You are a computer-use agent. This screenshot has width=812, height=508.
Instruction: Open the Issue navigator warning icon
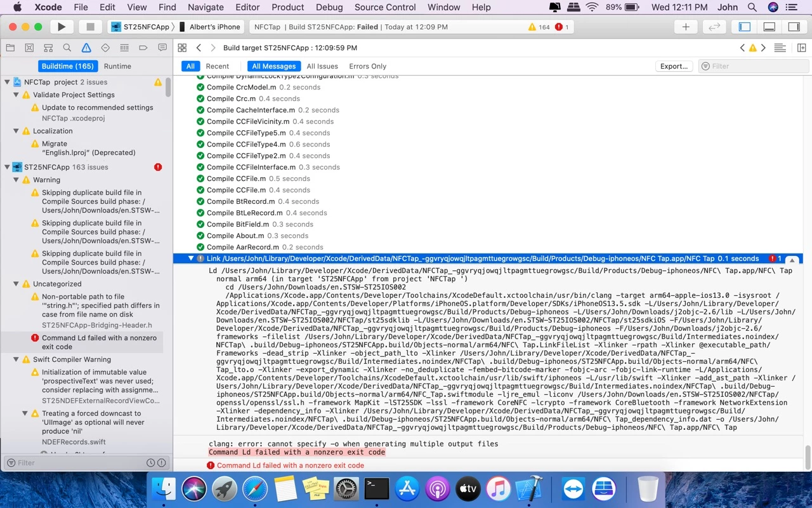(x=86, y=48)
